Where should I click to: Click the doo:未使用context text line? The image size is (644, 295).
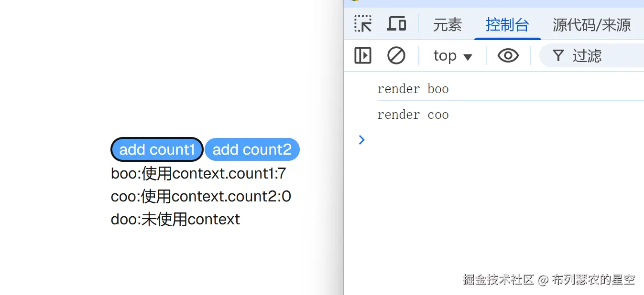tap(175, 219)
